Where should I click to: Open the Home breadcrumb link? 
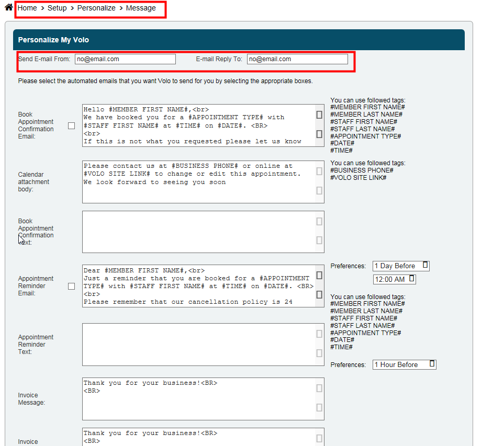(x=27, y=8)
